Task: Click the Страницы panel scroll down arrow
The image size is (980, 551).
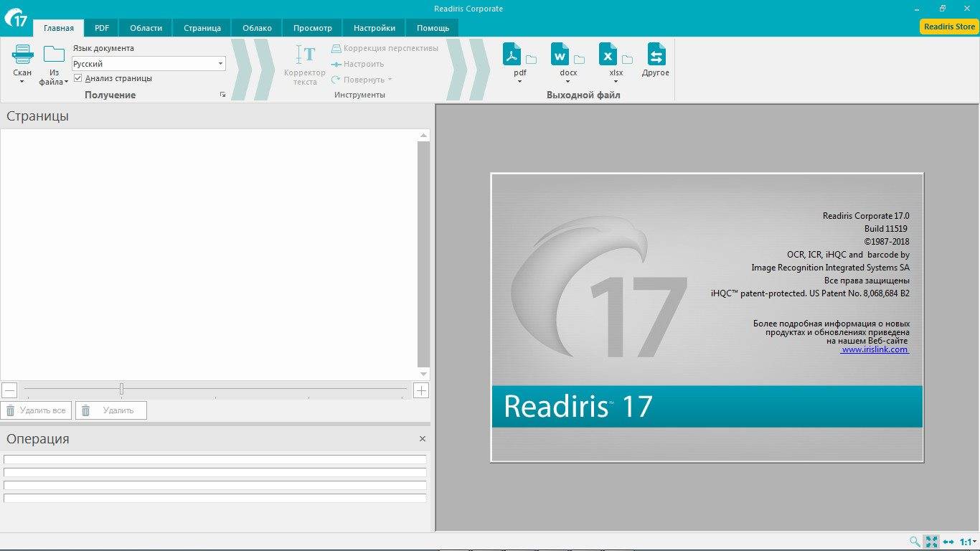Action: (x=423, y=374)
